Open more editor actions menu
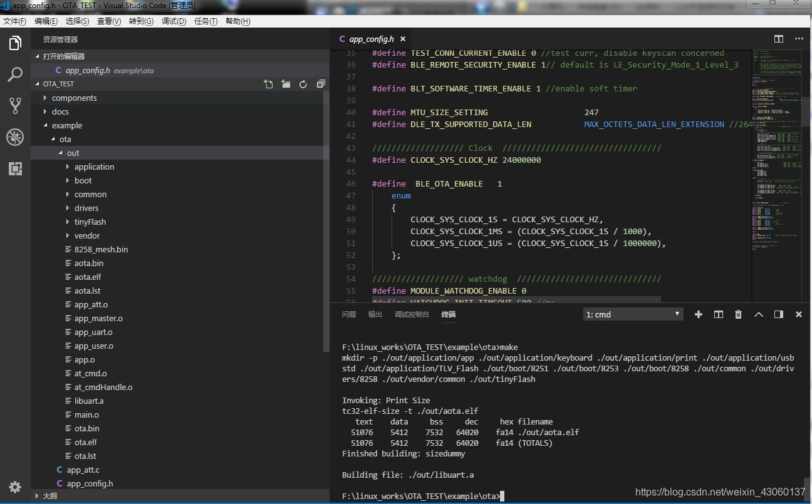This screenshot has height=504, width=812. [x=799, y=39]
